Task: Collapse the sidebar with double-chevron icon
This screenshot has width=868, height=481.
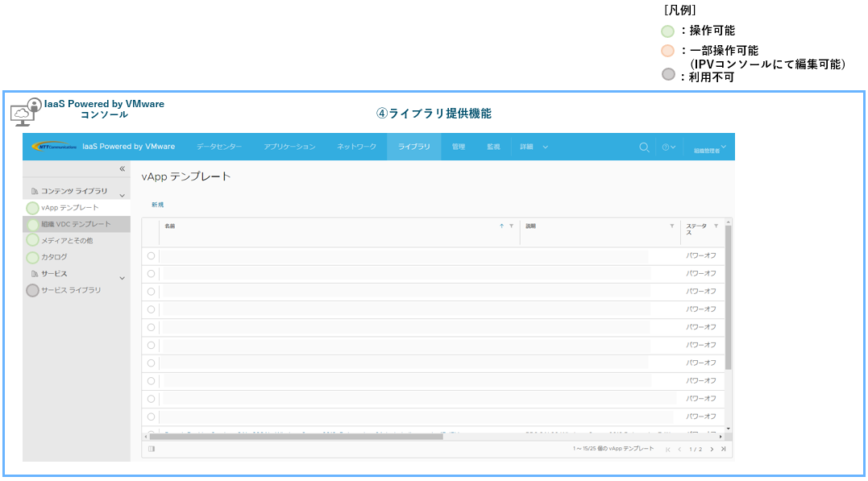Action: click(x=123, y=169)
